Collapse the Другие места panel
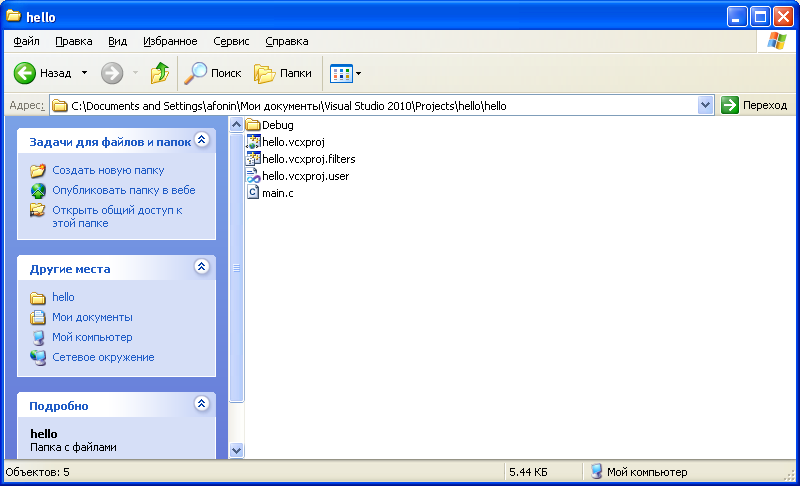Screen dimensions: 800x486 tap(202, 266)
